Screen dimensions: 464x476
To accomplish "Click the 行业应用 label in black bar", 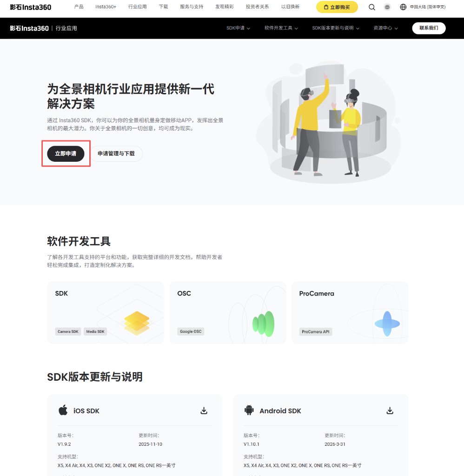I will (66, 28).
